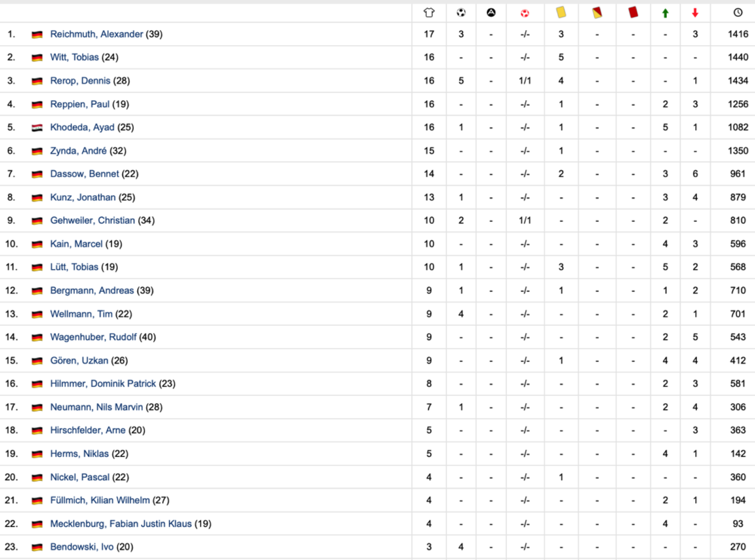Click the Wellmann, Tim player link
This screenshot has height=560, width=755.
coord(81,314)
